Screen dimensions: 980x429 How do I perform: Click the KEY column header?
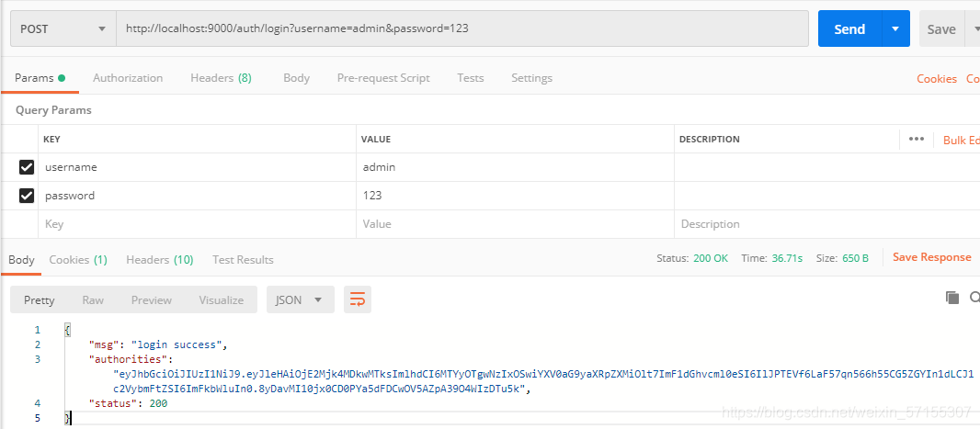51,140
